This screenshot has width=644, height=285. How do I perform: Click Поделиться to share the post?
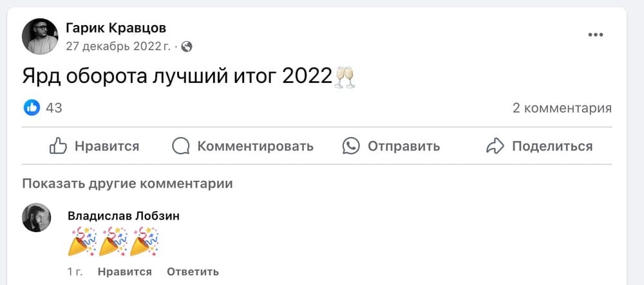[552, 146]
